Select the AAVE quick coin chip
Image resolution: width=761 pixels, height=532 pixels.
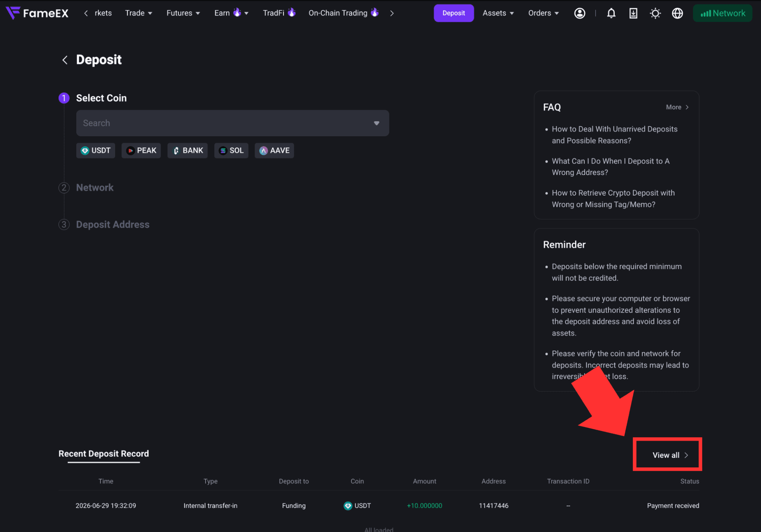[274, 150]
